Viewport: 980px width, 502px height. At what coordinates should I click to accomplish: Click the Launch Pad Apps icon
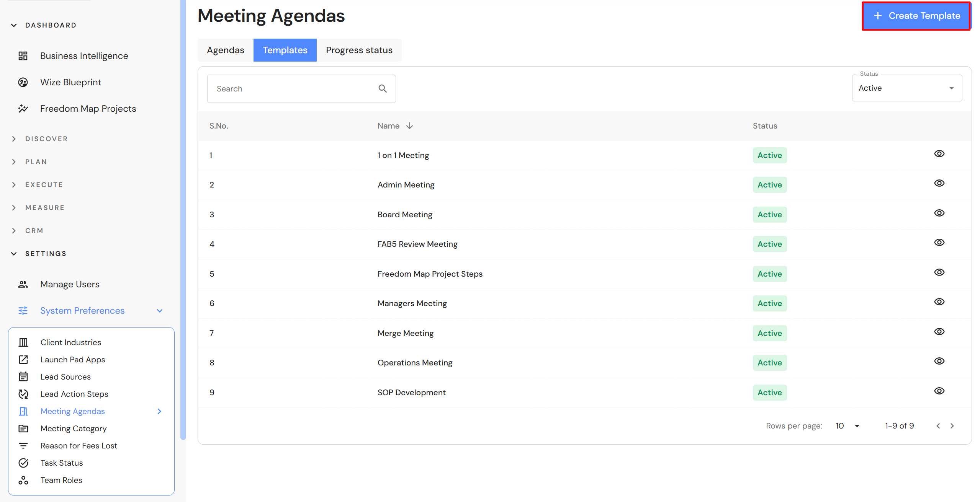[x=23, y=360]
